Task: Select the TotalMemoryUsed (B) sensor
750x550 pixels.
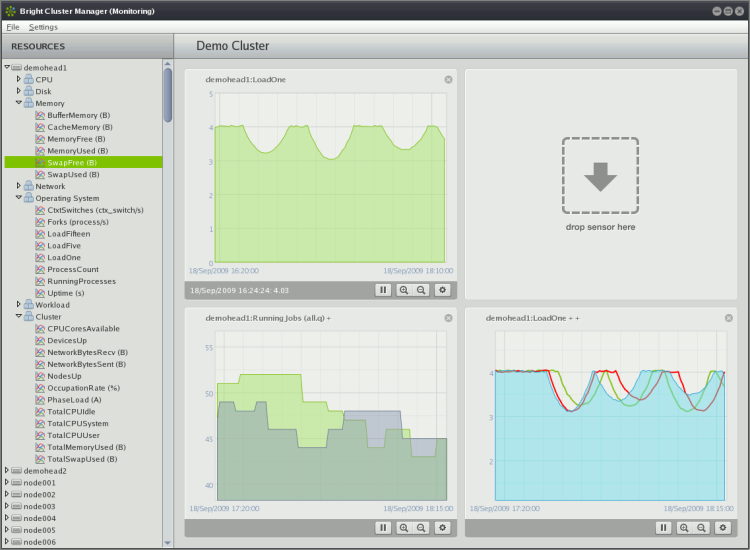Action: click(x=87, y=447)
